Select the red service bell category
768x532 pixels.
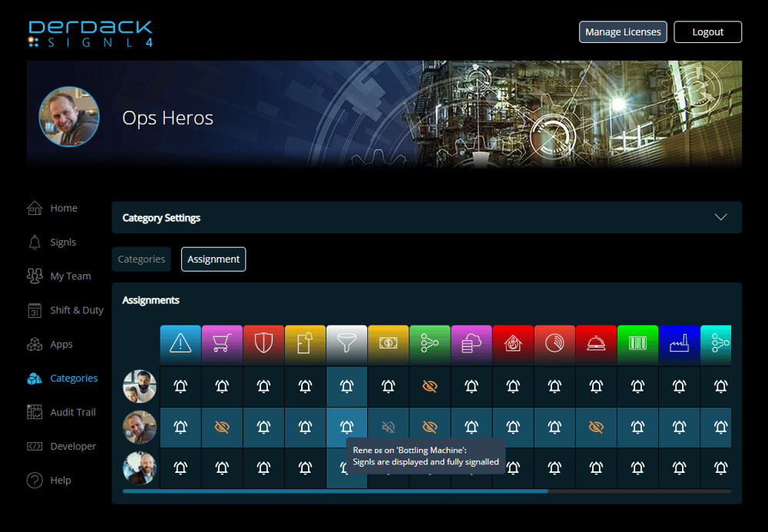tap(595, 343)
